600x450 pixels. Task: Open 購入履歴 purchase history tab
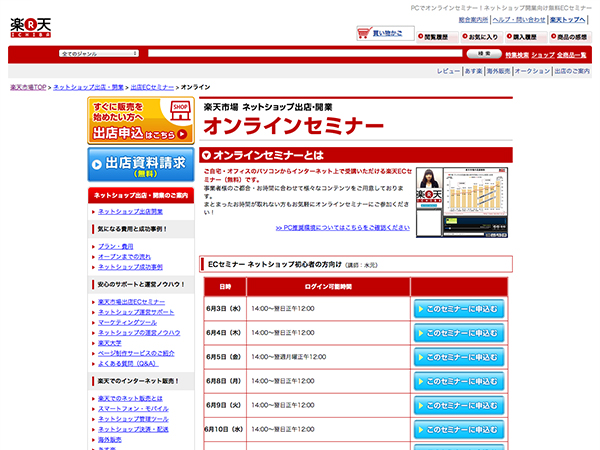525,37
